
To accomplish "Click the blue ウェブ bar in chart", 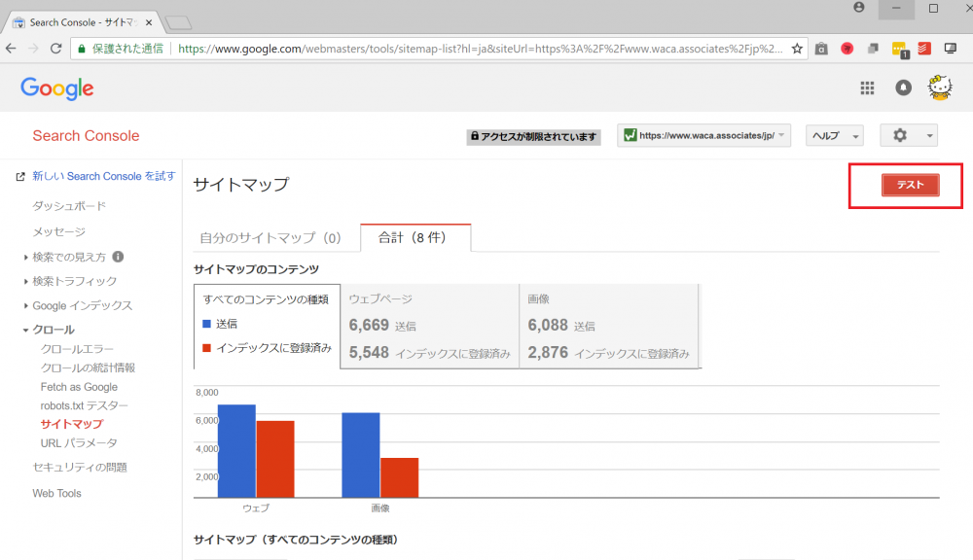I will tap(236, 451).
